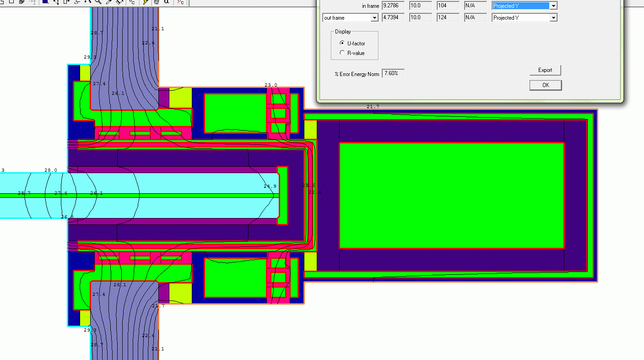
Task: Click the in frame length field showing 104
Action: pyautogui.click(x=448, y=6)
